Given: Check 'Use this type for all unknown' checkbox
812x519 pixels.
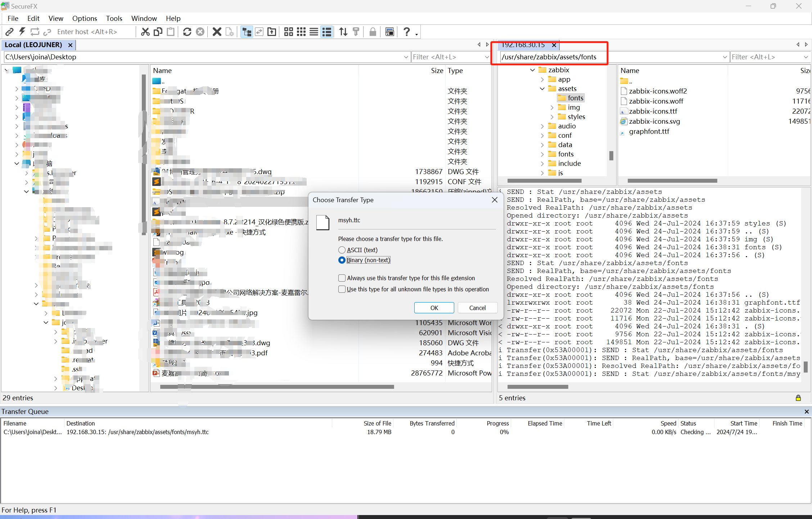Looking at the screenshot, I should (x=342, y=289).
